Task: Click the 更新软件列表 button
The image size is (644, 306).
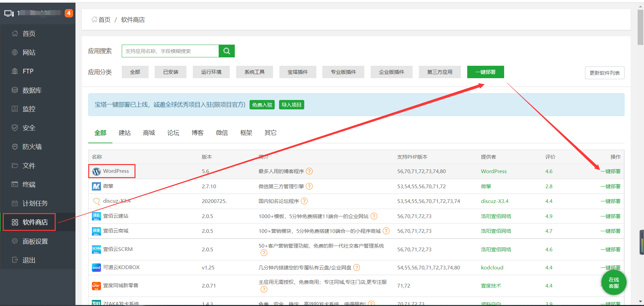Action: (x=605, y=73)
